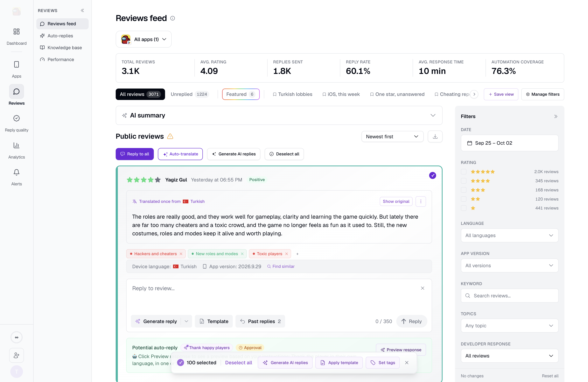The width and height of the screenshot is (588, 382).
Task: Click Apply template in selection bar
Action: pos(339,363)
